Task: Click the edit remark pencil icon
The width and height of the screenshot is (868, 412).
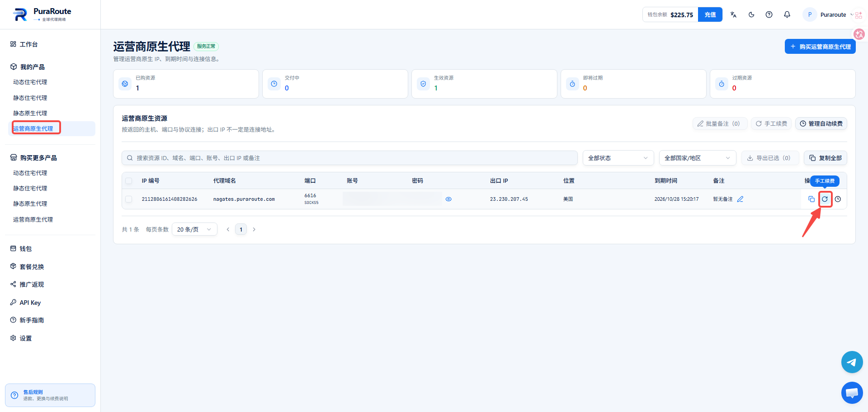Action: [x=740, y=199]
